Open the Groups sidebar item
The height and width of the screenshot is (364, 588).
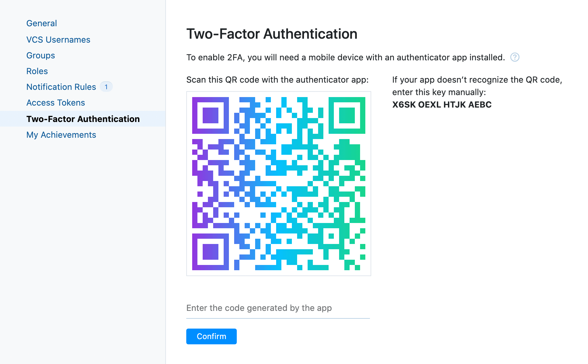pyautogui.click(x=41, y=55)
